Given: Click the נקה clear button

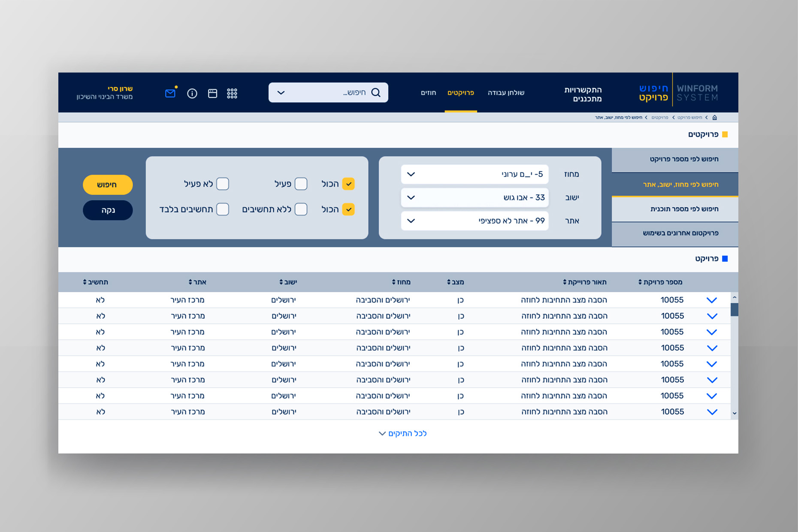Looking at the screenshot, I should pos(108,210).
